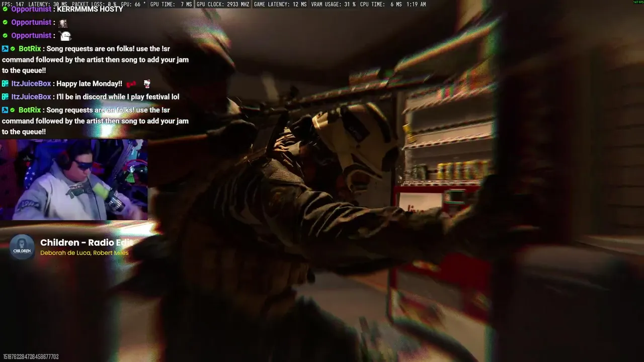The image size is (644, 362).
Task: Click the red bow emote after 'Happy late Monday!!'
Action: pos(131,84)
